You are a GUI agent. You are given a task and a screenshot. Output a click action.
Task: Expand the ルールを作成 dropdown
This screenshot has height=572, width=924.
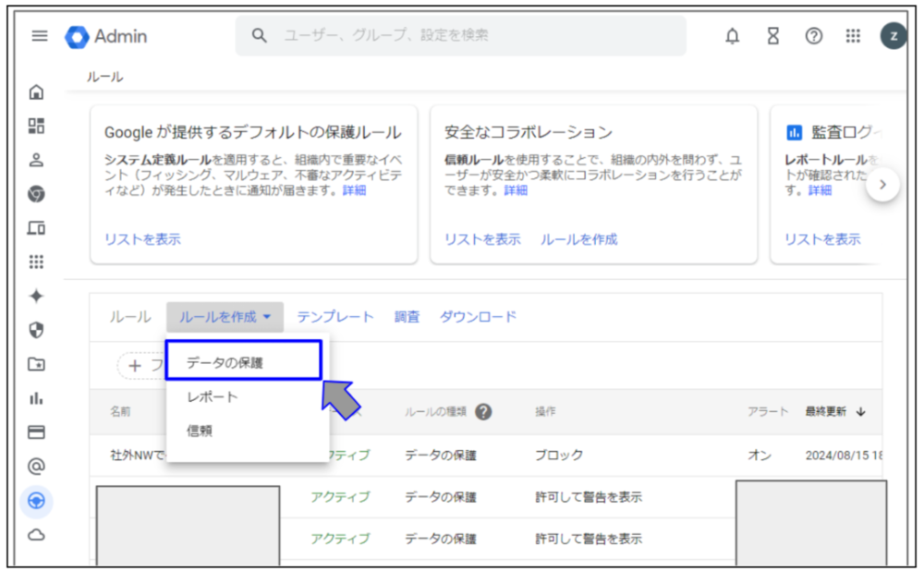pyautogui.click(x=225, y=317)
